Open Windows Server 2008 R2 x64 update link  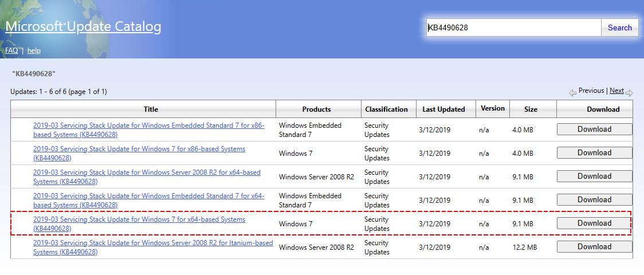147,176
